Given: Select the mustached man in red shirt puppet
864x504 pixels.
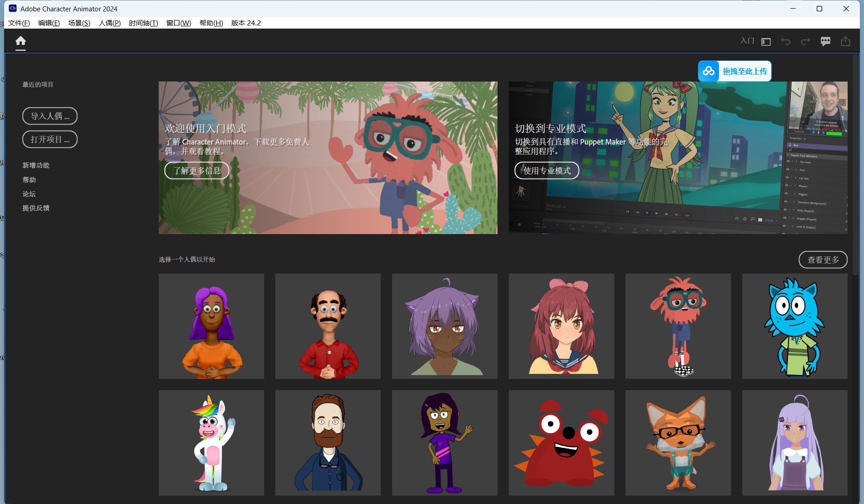Looking at the screenshot, I should (328, 326).
